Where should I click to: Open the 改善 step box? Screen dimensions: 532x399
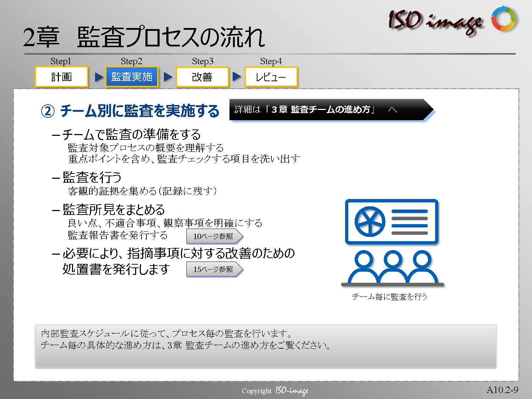click(x=202, y=77)
